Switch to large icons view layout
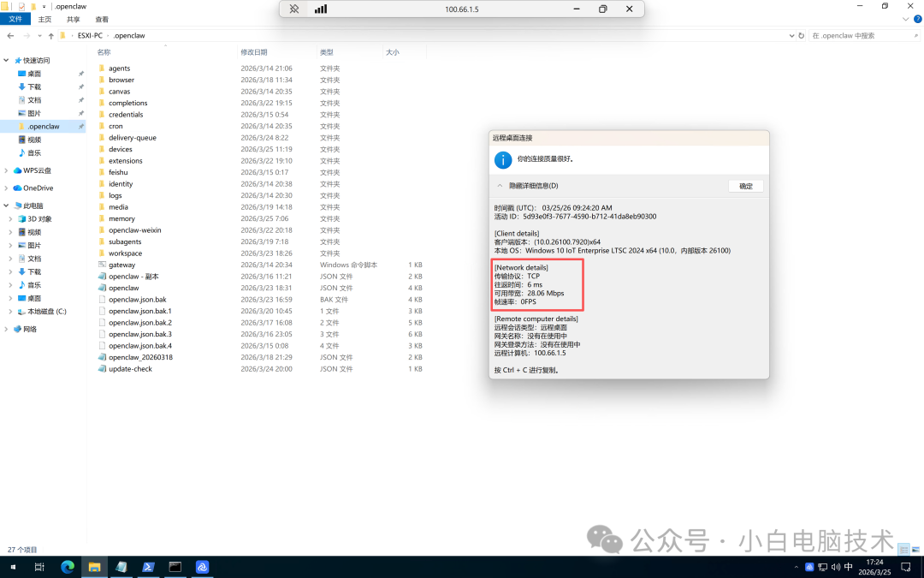Screen dimensions: 924x578 point(915,550)
